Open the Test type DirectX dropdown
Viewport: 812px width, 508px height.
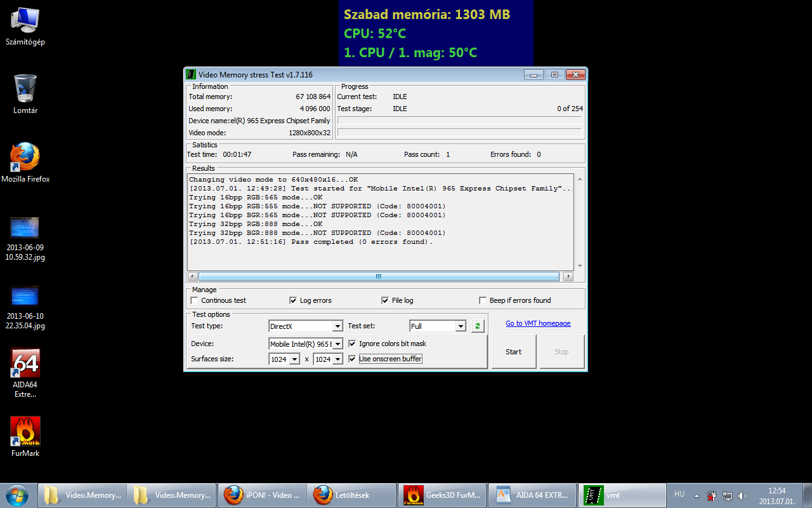[x=306, y=326]
